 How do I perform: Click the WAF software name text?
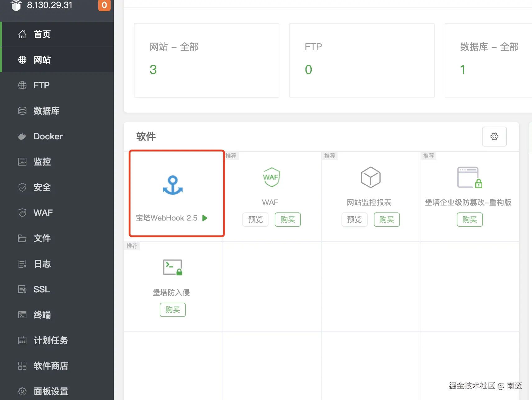pyautogui.click(x=270, y=202)
